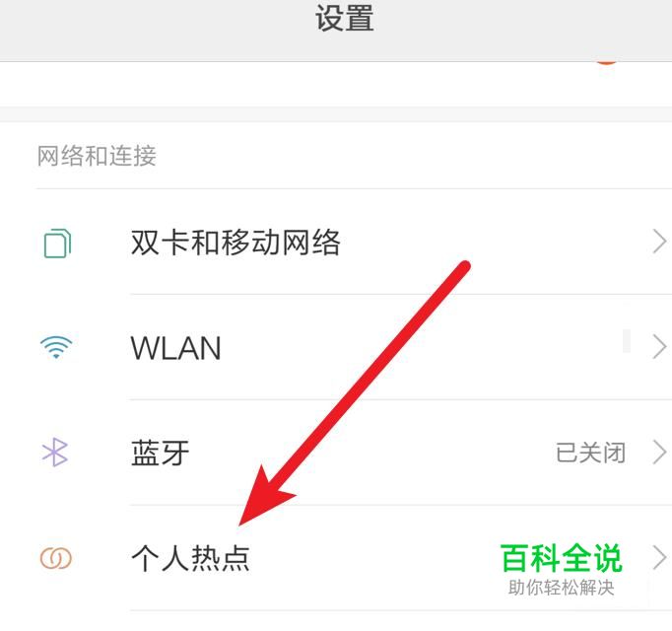Open the 双卡和移动网络 menu entry
This screenshot has height=631, width=672.
(x=336, y=242)
